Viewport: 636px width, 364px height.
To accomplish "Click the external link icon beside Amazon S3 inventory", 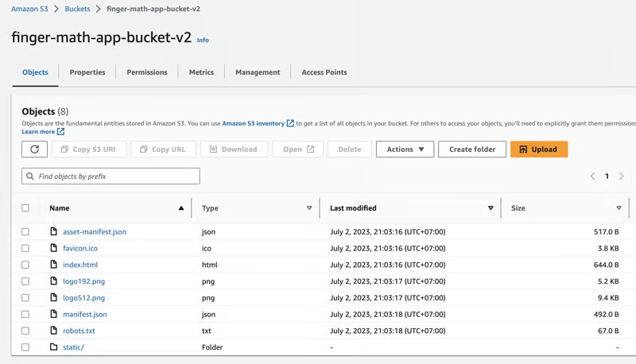I will click(290, 123).
